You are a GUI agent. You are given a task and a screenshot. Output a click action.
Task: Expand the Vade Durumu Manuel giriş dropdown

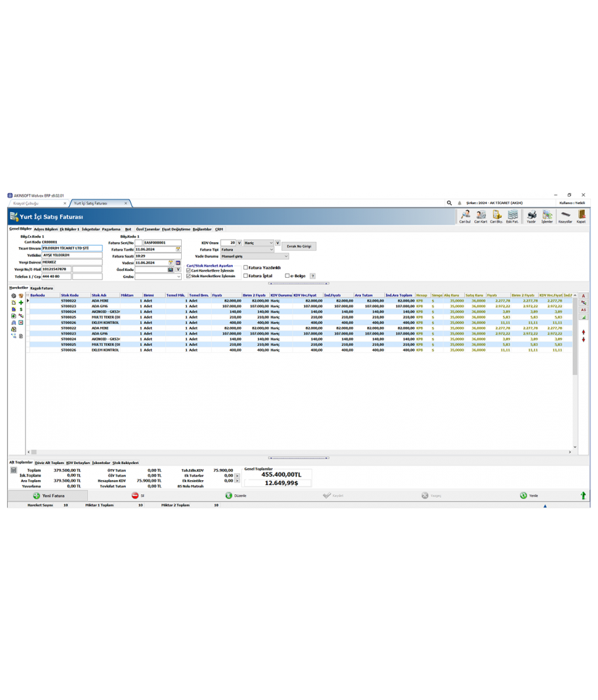[x=286, y=256]
